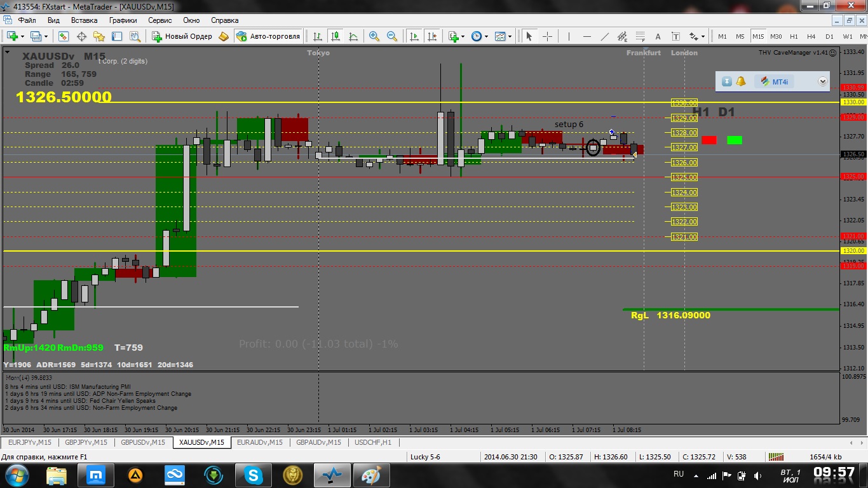This screenshot has height=488, width=868.
Task: Activate the crosshair cursor mode
Action: 546,36
